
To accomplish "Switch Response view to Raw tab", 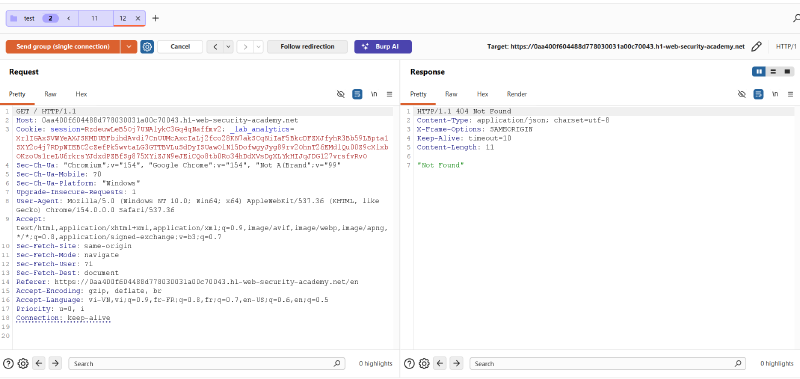I will pos(451,94).
